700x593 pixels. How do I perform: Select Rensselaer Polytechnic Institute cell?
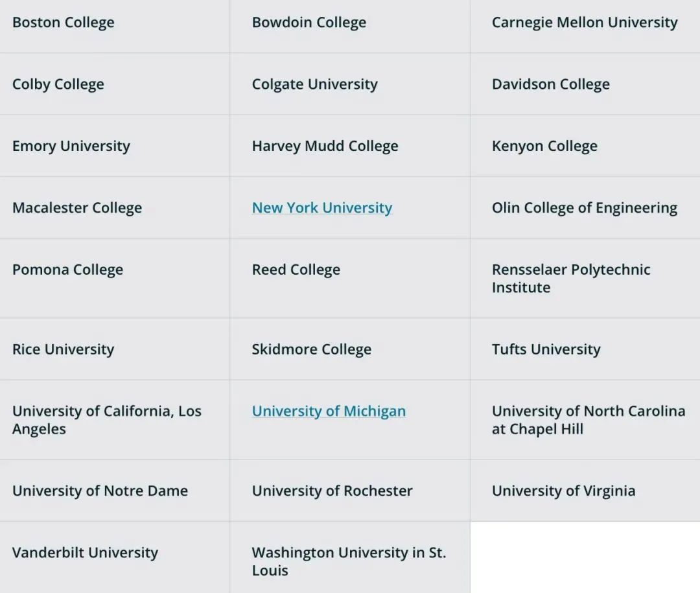pyautogui.click(x=570, y=279)
